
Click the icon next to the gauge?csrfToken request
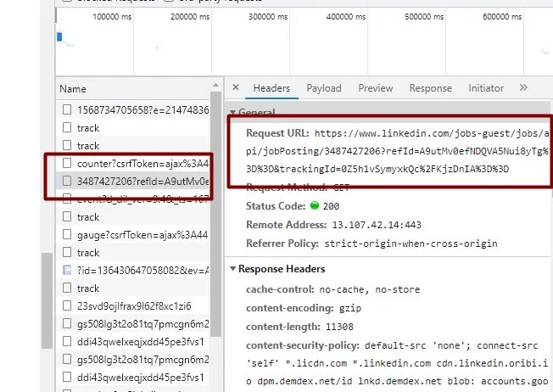(x=67, y=234)
